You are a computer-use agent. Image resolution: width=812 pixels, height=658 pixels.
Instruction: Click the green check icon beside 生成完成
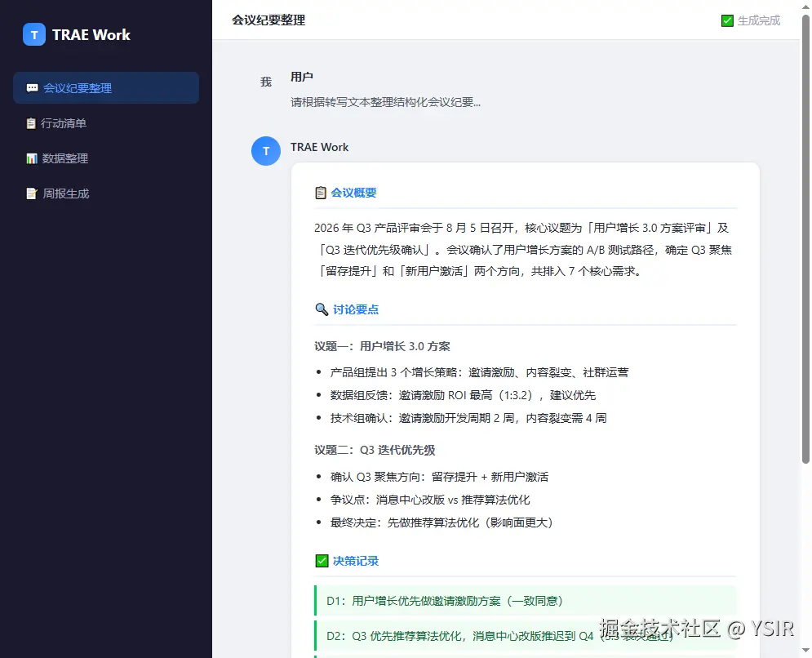click(727, 20)
